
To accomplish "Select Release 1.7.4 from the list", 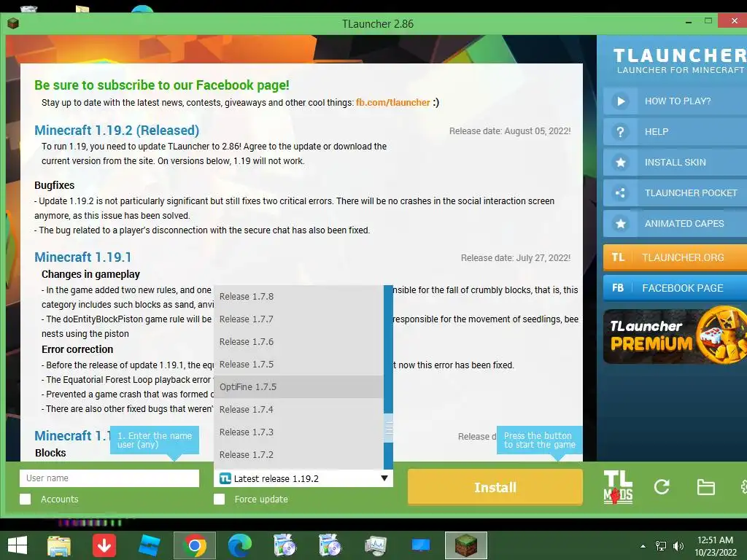I will [x=298, y=410].
